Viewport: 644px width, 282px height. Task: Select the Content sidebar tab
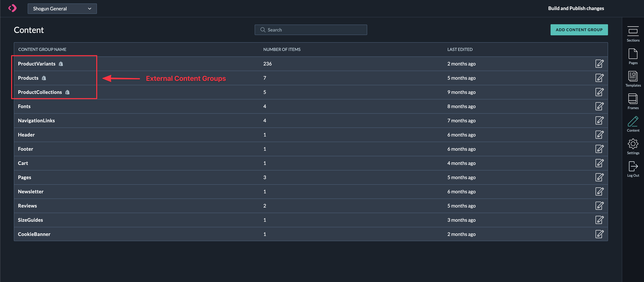pos(633,124)
